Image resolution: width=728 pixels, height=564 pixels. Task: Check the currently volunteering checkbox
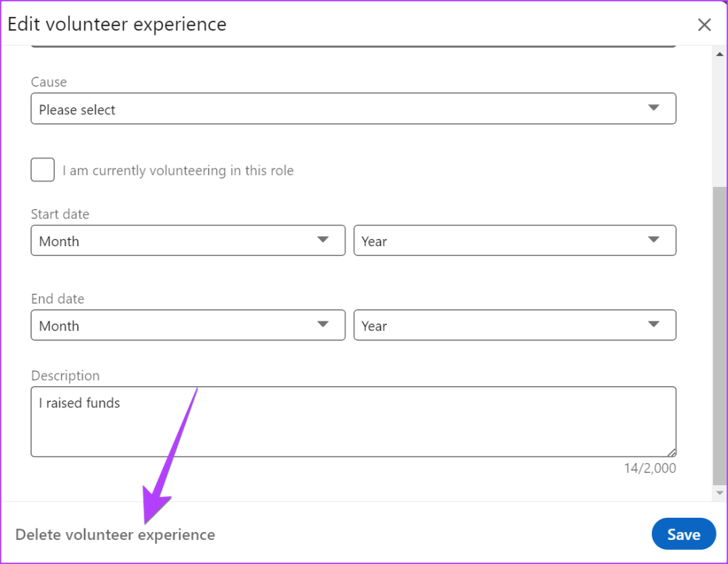(x=43, y=170)
